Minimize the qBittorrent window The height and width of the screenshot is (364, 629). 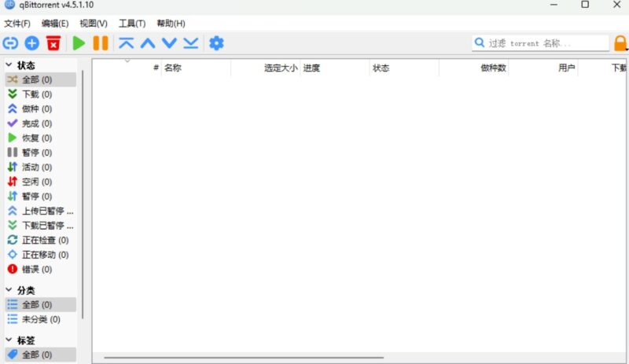(x=554, y=5)
